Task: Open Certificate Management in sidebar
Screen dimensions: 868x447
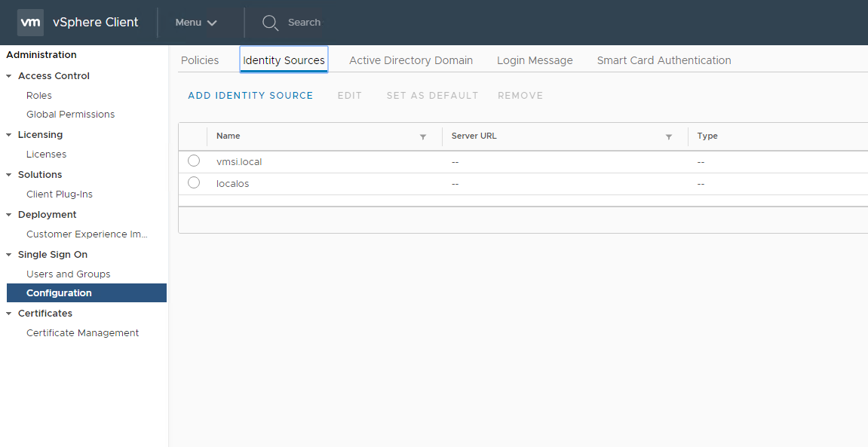Action: 82,333
